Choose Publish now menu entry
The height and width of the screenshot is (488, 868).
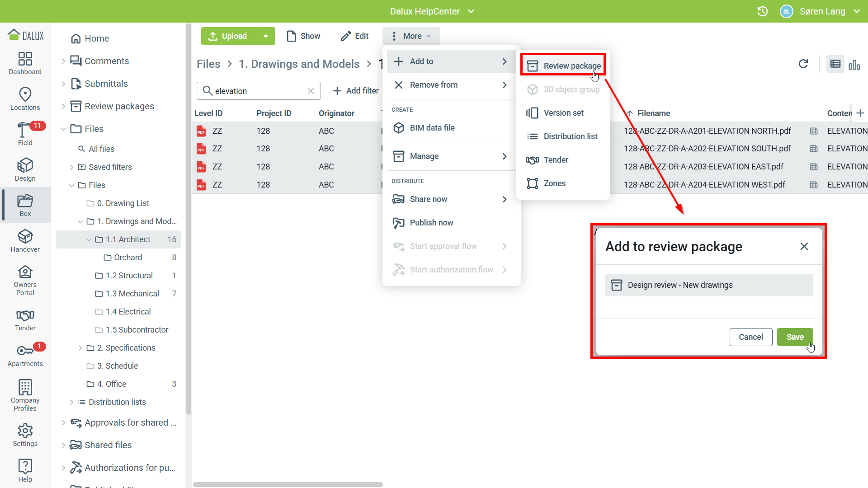click(x=431, y=223)
